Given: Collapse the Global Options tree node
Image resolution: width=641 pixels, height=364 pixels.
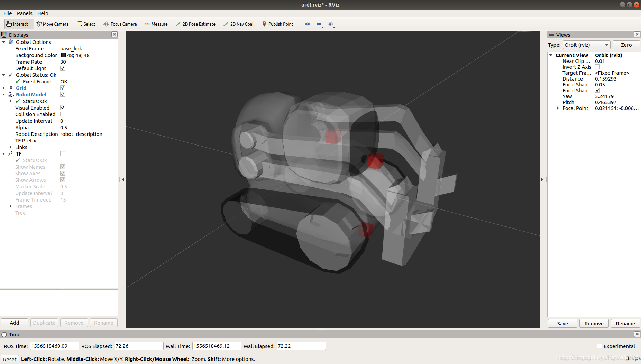Looking at the screenshot, I should pyautogui.click(x=4, y=42).
